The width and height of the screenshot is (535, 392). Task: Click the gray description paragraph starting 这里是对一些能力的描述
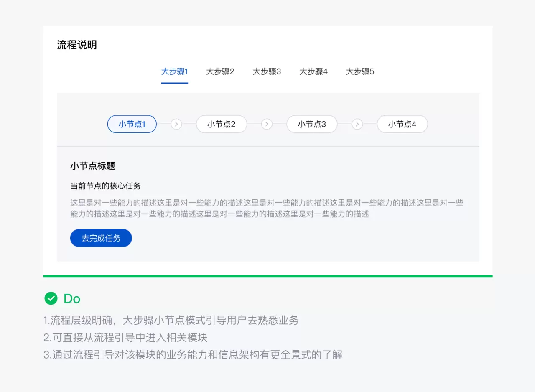(267, 209)
